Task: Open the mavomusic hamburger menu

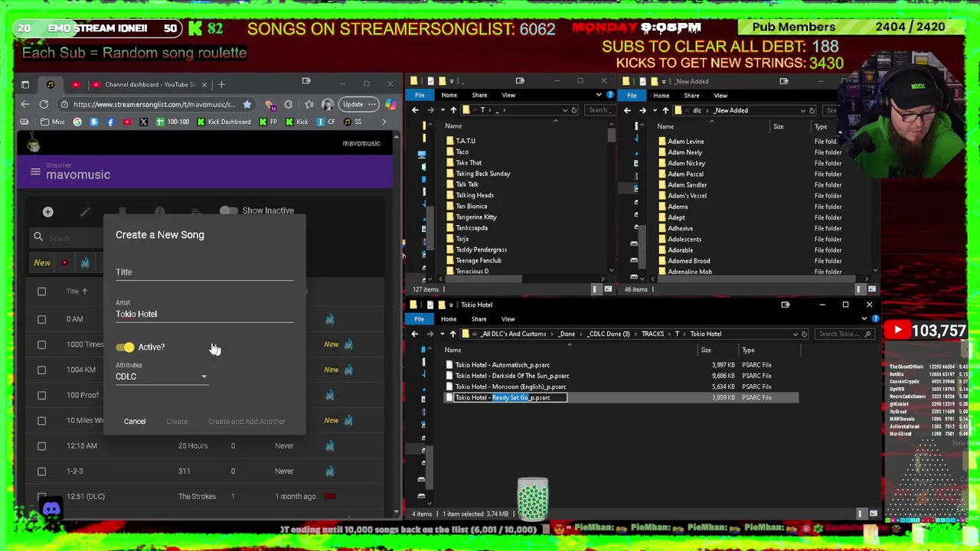Action: 35,172
